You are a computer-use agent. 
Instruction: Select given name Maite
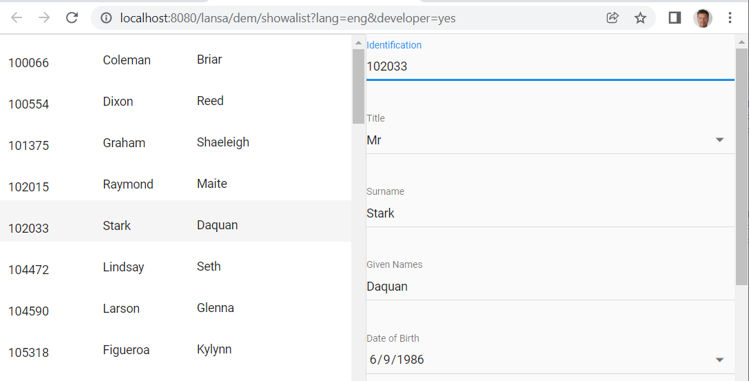pyautogui.click(x=212, y=184)
